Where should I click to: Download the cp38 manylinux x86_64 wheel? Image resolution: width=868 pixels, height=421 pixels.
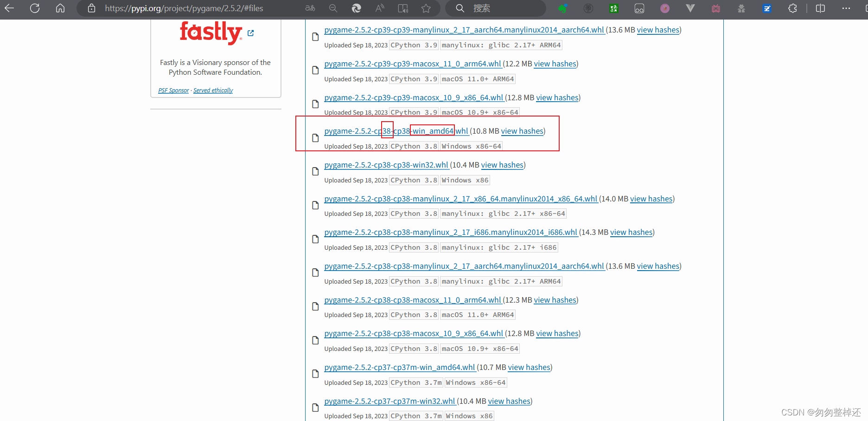click(461, 199)
